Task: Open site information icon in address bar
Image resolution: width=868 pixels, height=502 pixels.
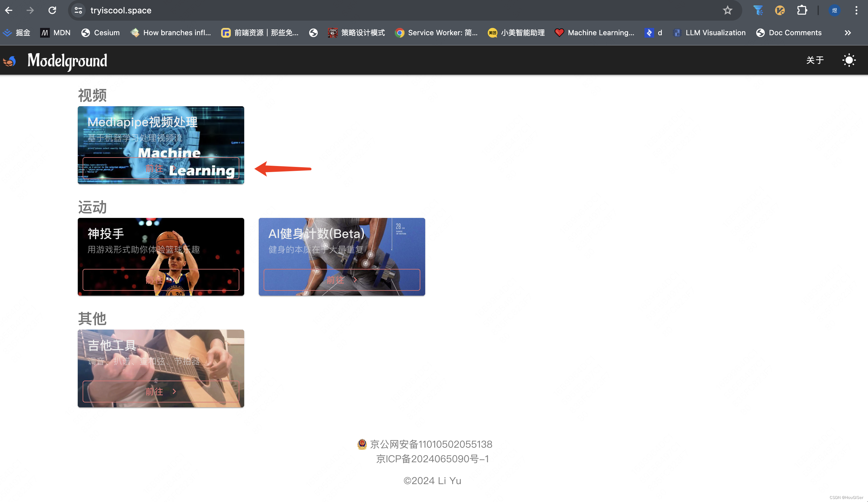Action: (79, 10)
